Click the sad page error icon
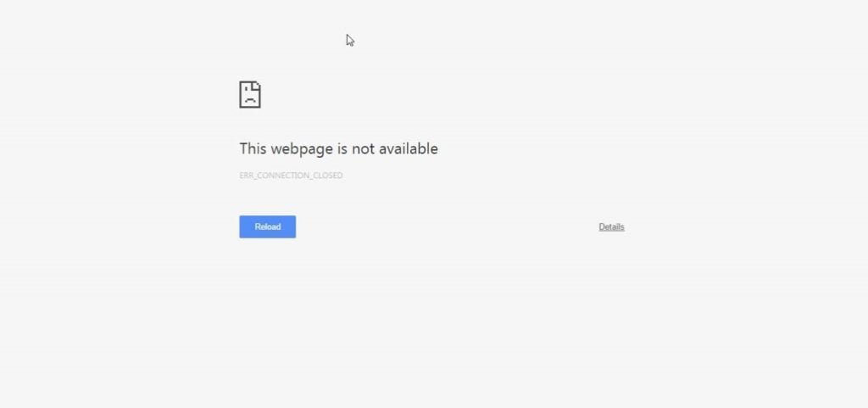This screenshot has width=868, height=408. click(250, 95)
